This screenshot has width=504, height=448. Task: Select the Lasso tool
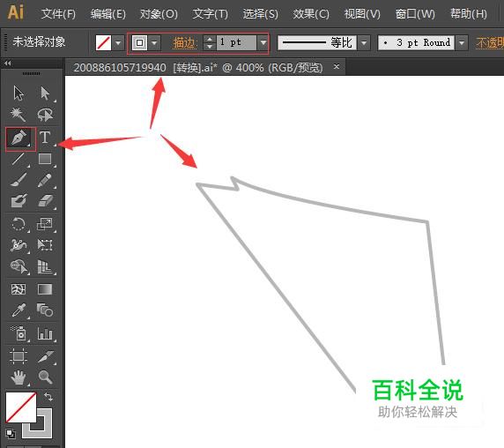point(45,115)
